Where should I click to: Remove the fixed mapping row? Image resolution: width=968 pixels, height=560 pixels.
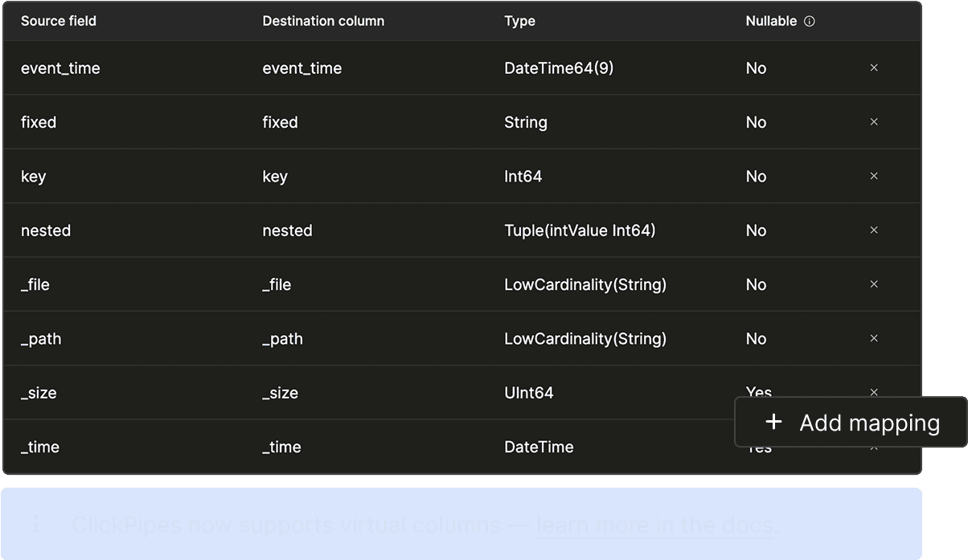pyautogui.click(x=874, y=122)
